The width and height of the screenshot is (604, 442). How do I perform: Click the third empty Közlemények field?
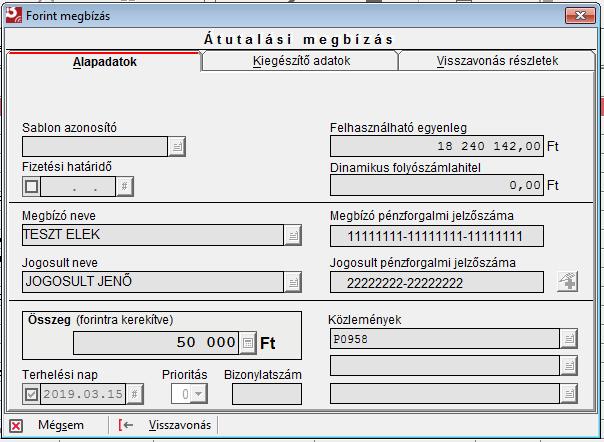click(x=445, y=393)
